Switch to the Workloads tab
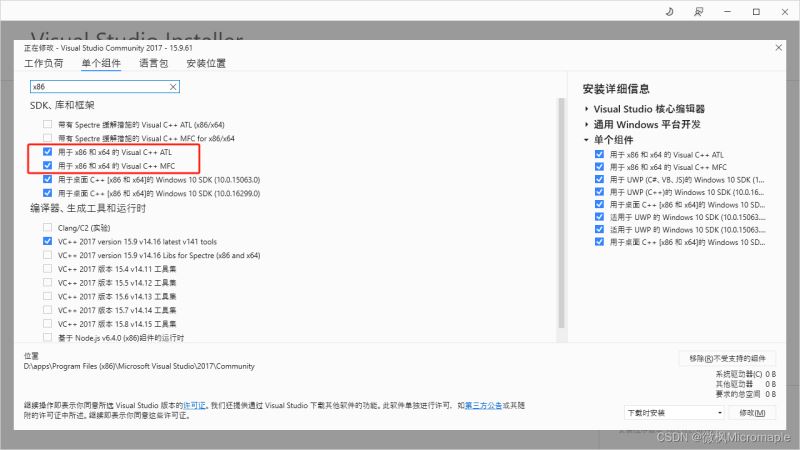The height and width of the screenshot is (450, 800). pyautogui.click(x=43, y=63)
